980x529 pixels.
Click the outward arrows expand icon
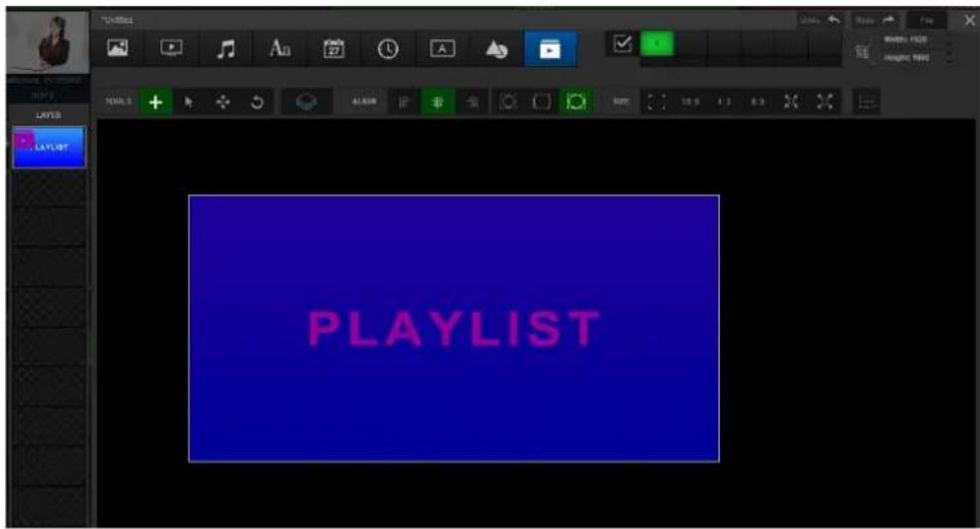(x=825, y=102)
